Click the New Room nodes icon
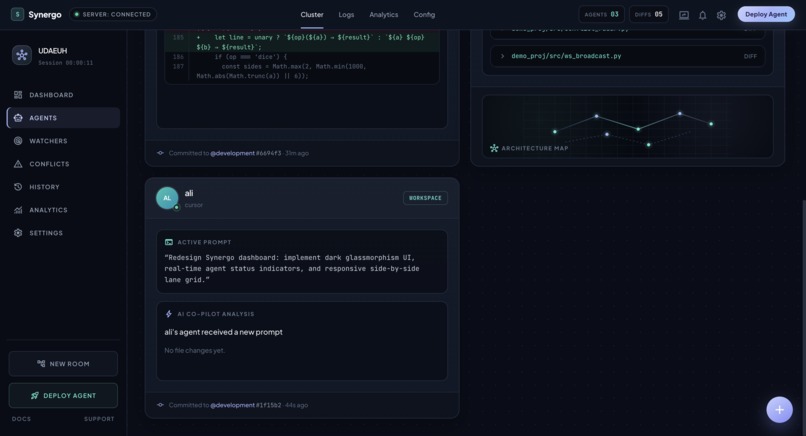 41,364
